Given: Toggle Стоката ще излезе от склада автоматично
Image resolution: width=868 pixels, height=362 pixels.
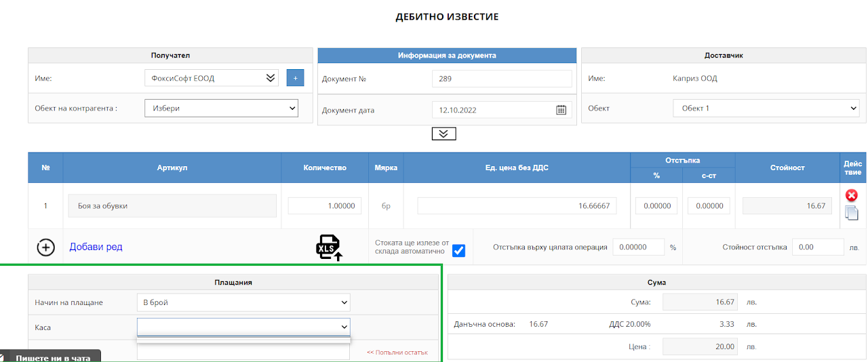Looking at the screenshot, I should [x=458, y=250].
